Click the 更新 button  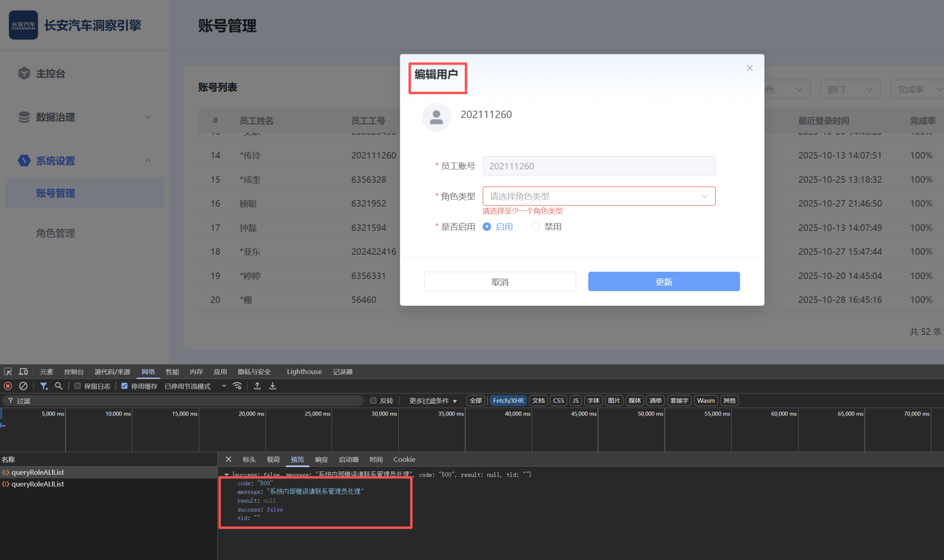[x=664, y=282]
